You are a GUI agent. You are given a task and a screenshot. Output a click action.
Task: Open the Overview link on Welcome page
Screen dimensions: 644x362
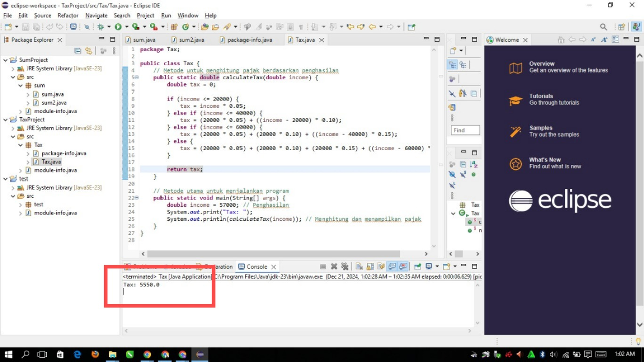pyautogui.click(x=542, y=64)
